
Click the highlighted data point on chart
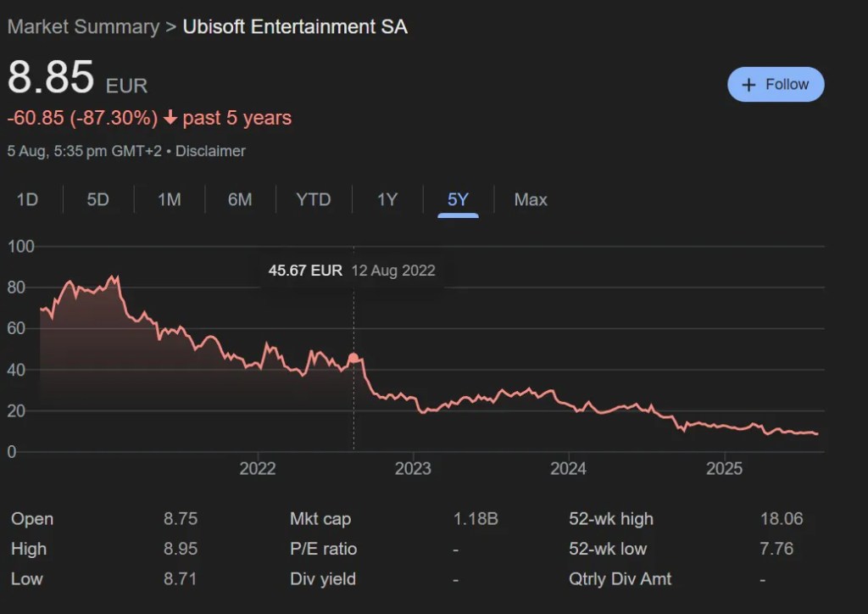(x=353, y=358)
